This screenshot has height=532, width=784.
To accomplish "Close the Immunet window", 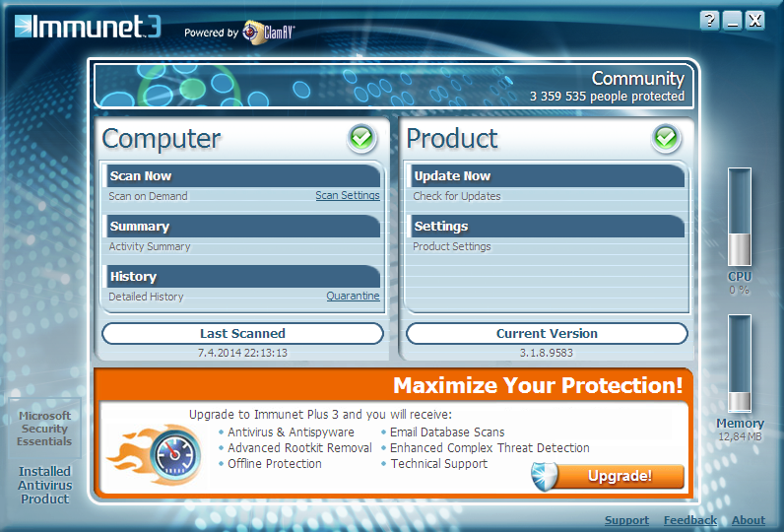I will pyautogui.click(x=755, y=21).
